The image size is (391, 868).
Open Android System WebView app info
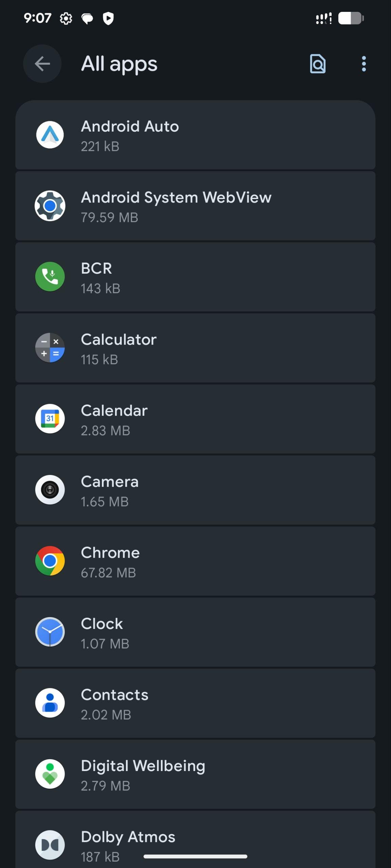[x=195, y=206]
